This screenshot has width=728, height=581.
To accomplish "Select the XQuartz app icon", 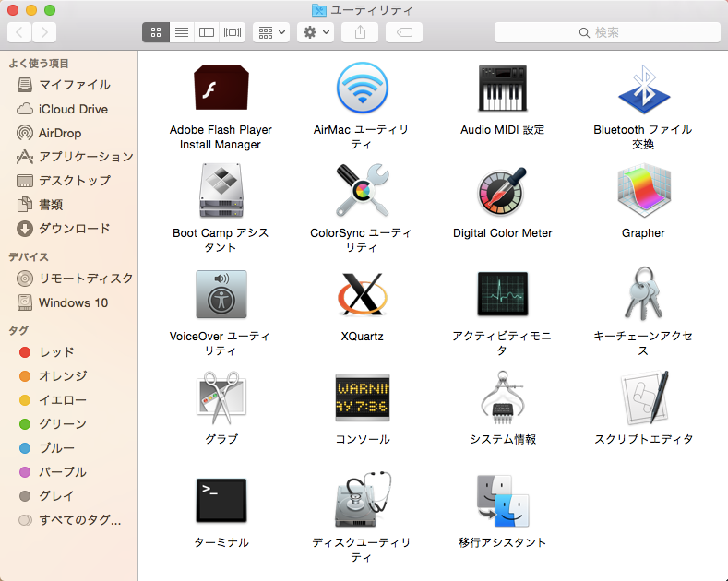I will click(362, 294).
